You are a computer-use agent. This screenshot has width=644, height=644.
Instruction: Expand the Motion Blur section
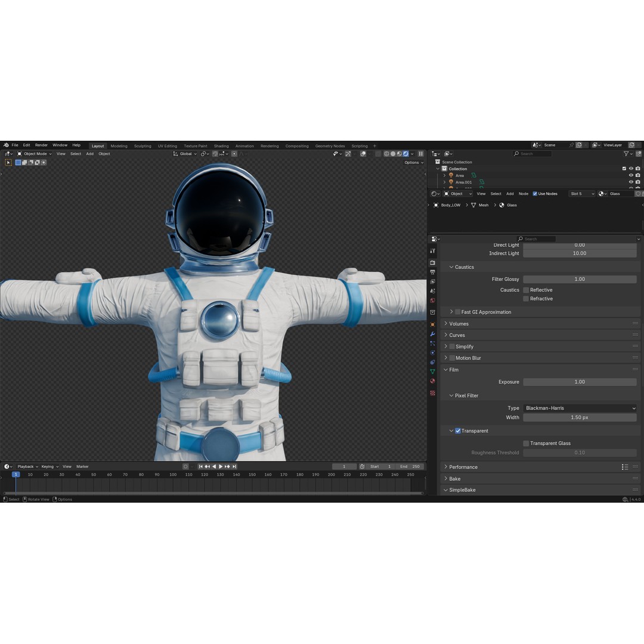(x=468, y=358)
